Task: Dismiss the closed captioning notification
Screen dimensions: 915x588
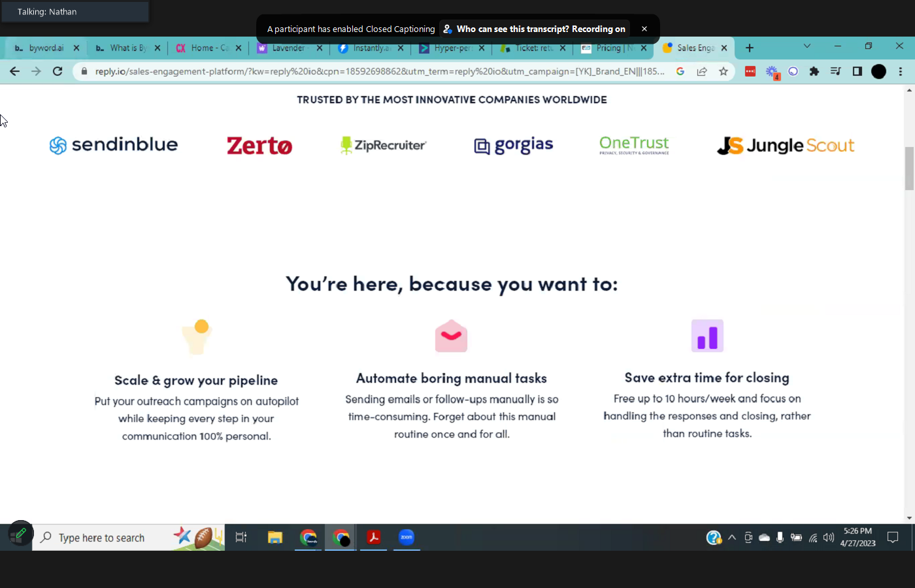Action: point(644,29)
